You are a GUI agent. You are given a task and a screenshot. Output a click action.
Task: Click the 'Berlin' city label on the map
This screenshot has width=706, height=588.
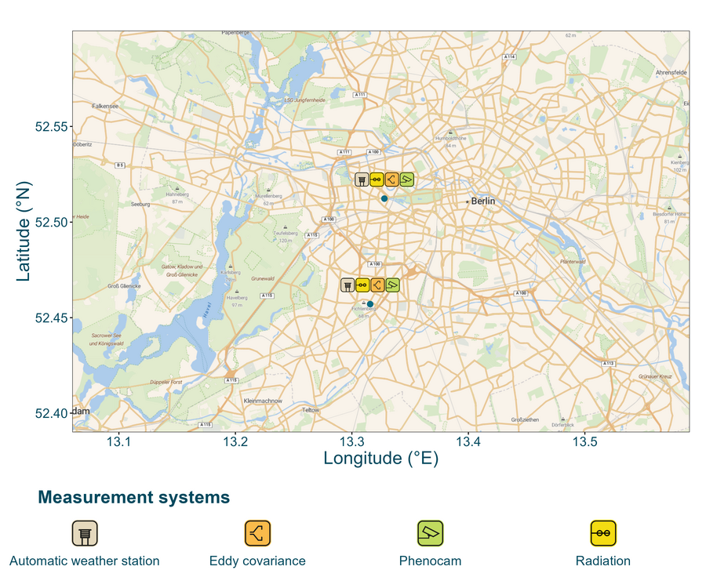[483, 201]
